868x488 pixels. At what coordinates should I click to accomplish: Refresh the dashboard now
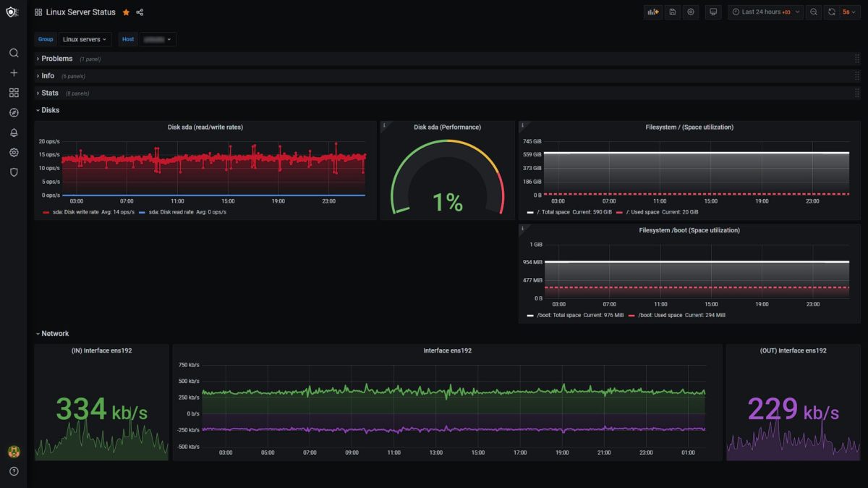[x=832, y=12]
